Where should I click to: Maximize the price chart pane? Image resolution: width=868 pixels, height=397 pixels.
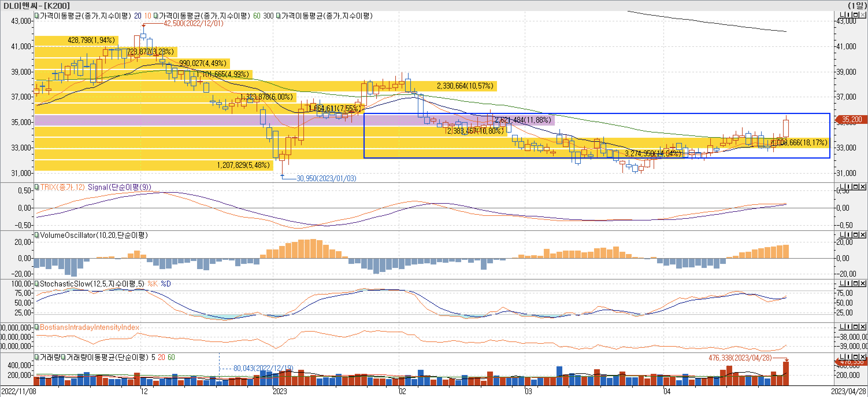pyautogui.click(x=856, y=15)
